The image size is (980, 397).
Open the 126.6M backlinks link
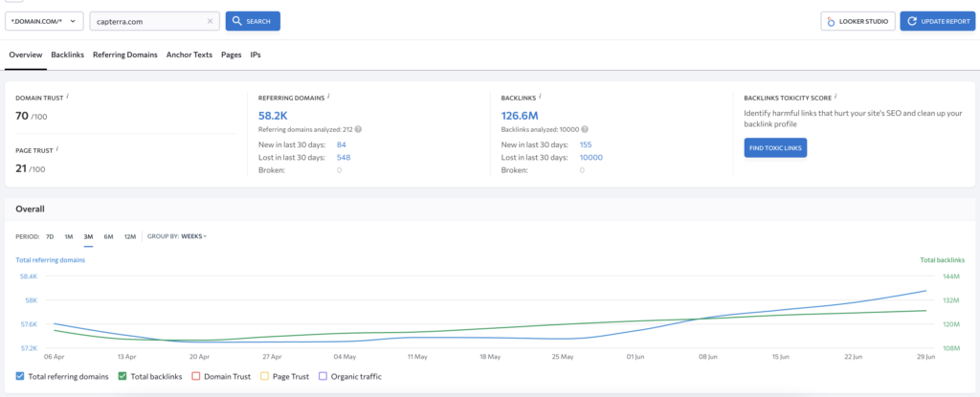(x=520, y=116)
